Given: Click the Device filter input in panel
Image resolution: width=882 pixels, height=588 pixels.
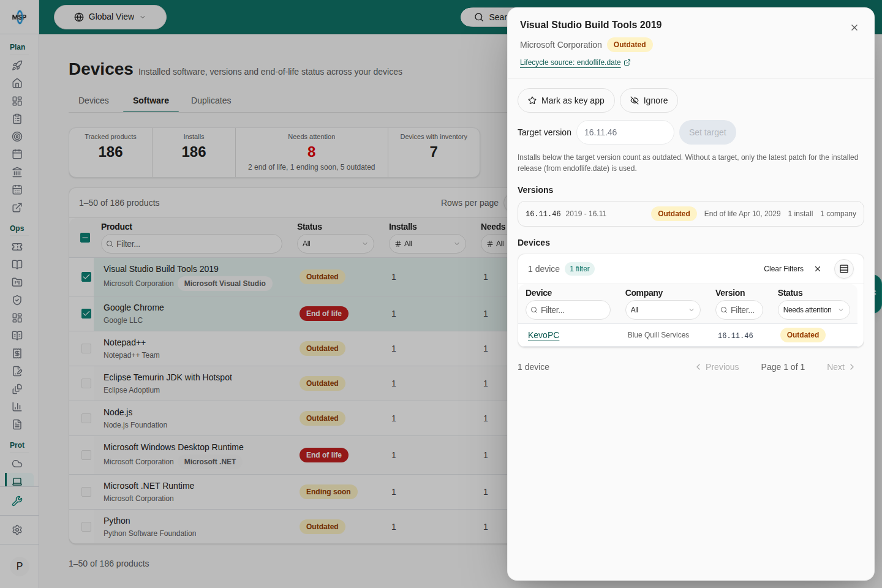Looking at the screenshot, I should [568, 310].
